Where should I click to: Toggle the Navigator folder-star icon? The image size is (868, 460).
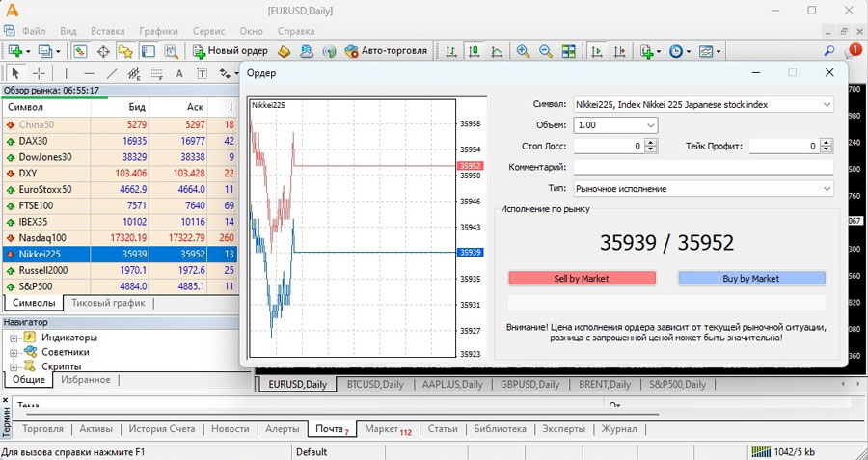pos(125,51)
